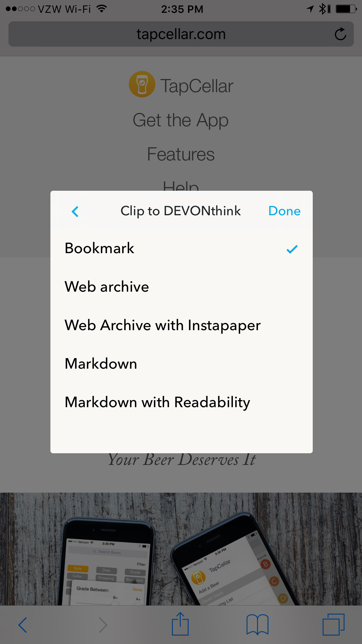Open the Features page link
Image resolution: width=362 pixels, height=644 pixels.
[181, 154]
